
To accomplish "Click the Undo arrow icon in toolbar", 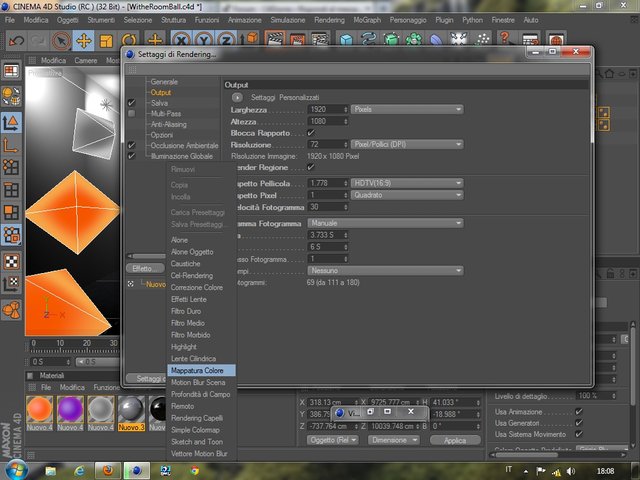I will [17, 40].
